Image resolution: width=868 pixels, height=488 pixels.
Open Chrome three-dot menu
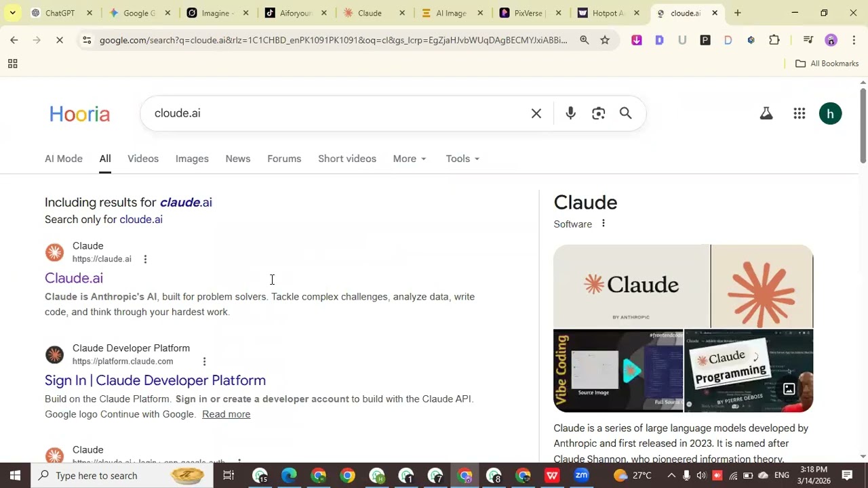tap(854, 40)
